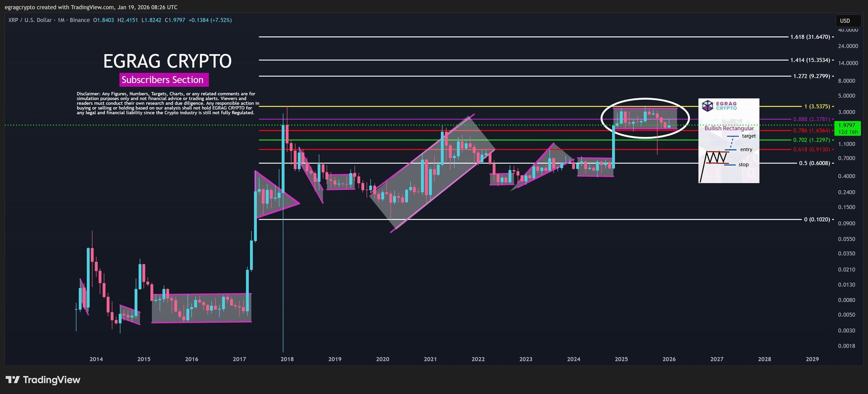The image size is (868, 394).
Task: Click the EGRAG CRYPTO logo thumbnail
Action: click(x=720, y=105)
